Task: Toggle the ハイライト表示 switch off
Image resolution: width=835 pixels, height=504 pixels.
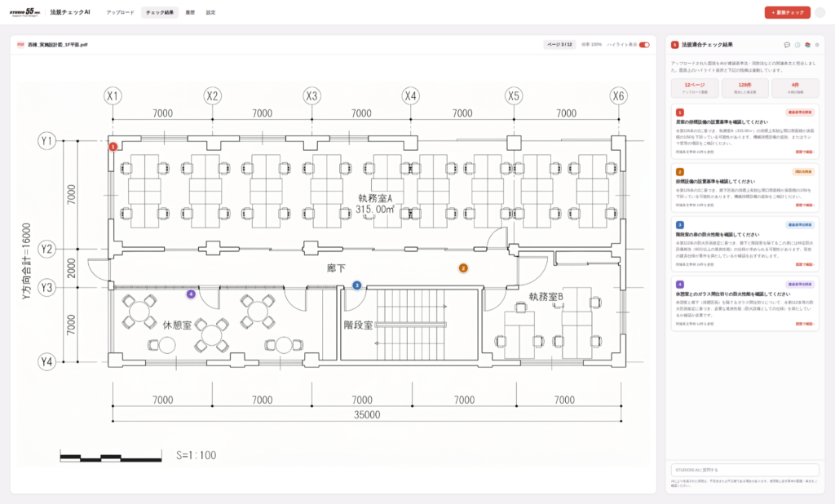Action: point(644,45)
